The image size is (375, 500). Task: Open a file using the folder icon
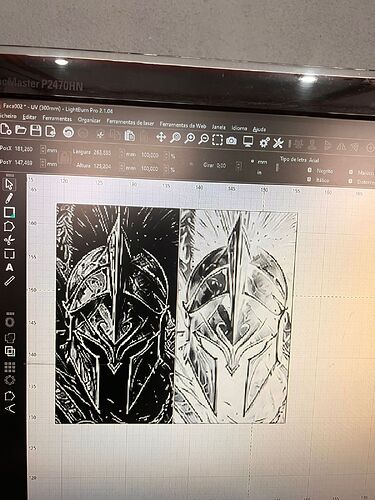(x=21, y=130)
